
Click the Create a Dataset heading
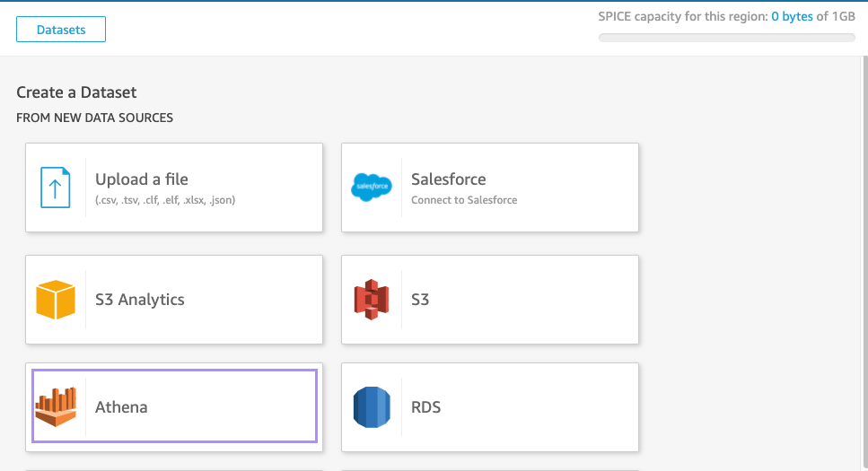76,92
